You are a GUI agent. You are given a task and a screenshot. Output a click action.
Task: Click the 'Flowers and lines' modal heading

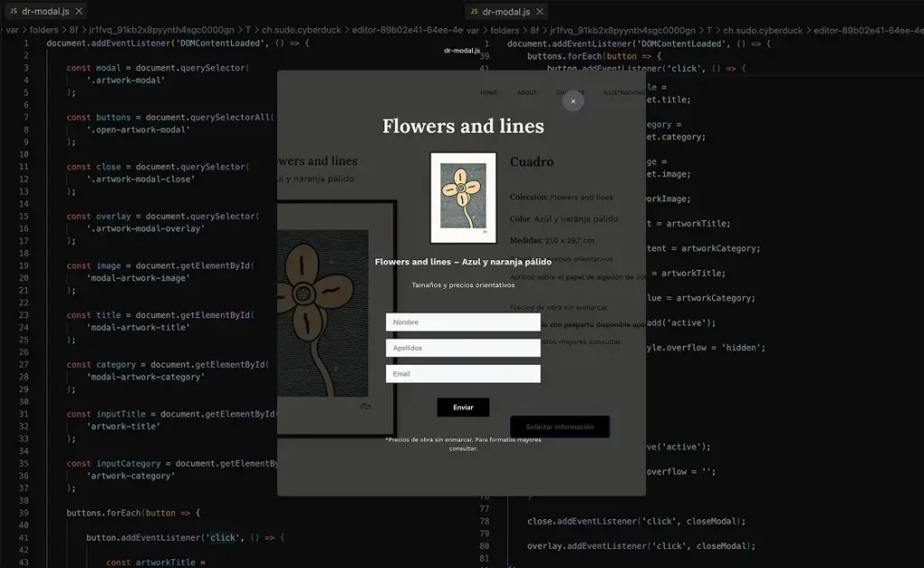point(463,126)
